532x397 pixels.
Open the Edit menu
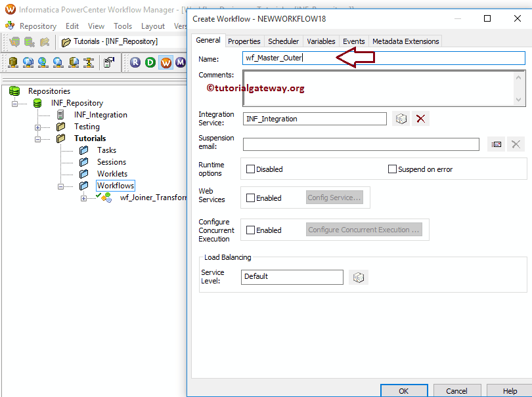coord(72,26)
